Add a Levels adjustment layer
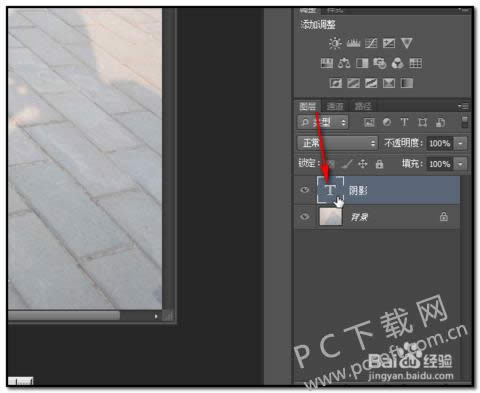The image size is (480, 393). (353, 43)
